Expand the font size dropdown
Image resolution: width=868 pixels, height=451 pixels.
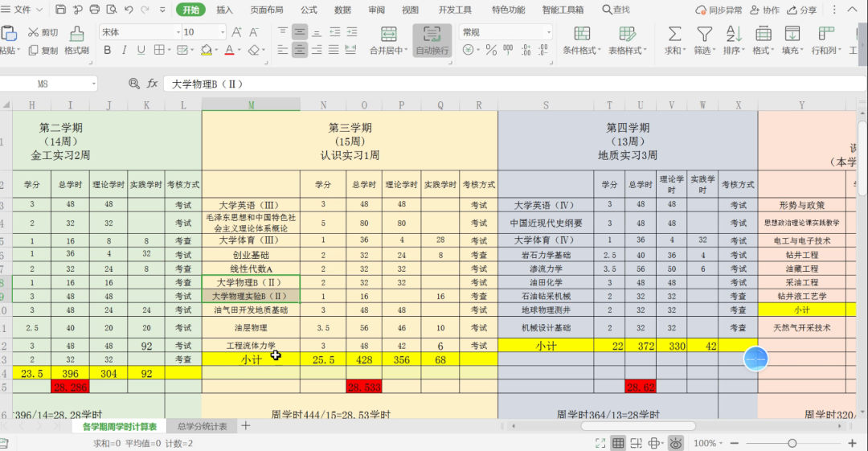click(223, 32)
